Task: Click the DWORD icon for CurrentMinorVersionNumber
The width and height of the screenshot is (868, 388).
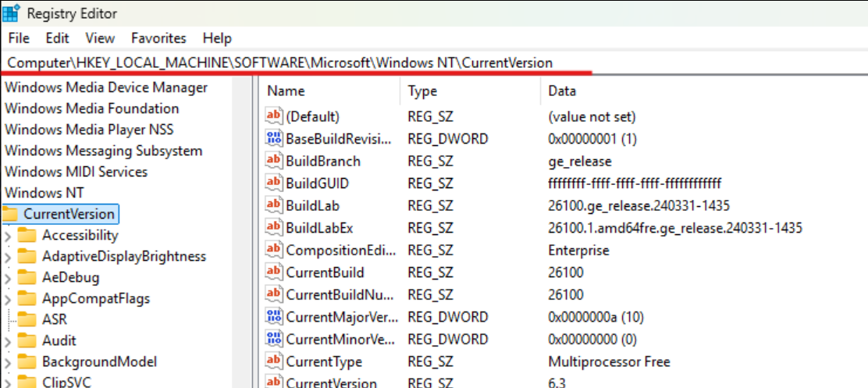Action: tap(274, 340)
